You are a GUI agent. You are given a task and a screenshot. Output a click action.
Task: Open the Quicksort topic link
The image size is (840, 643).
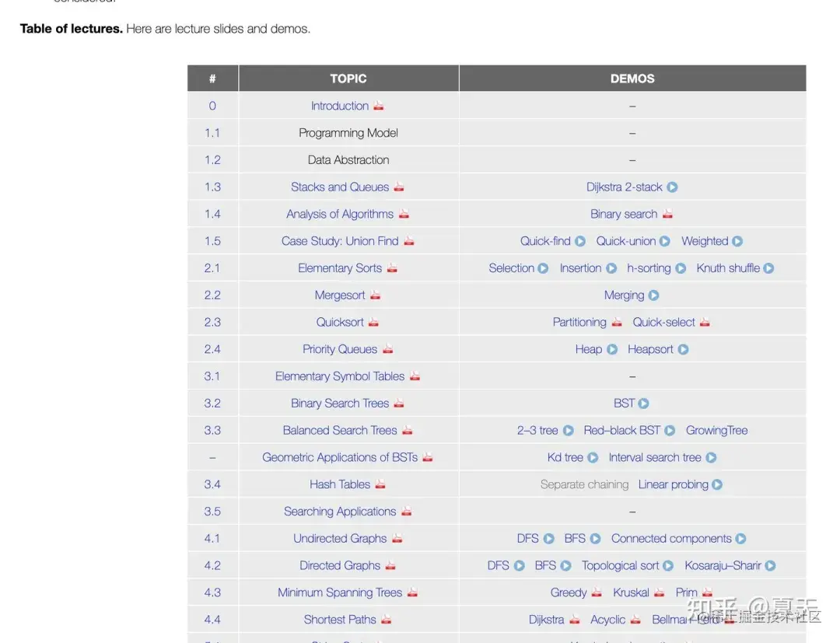coord(340,322)
